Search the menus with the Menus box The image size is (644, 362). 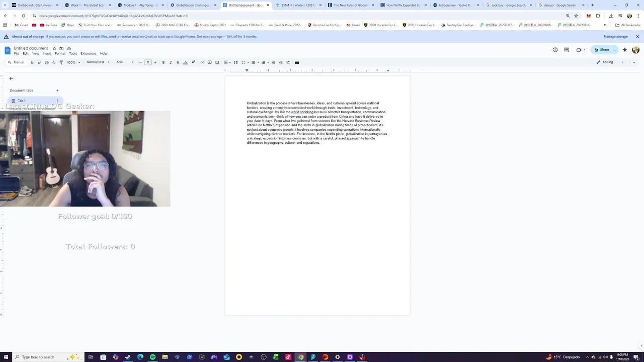coord(16,62)
